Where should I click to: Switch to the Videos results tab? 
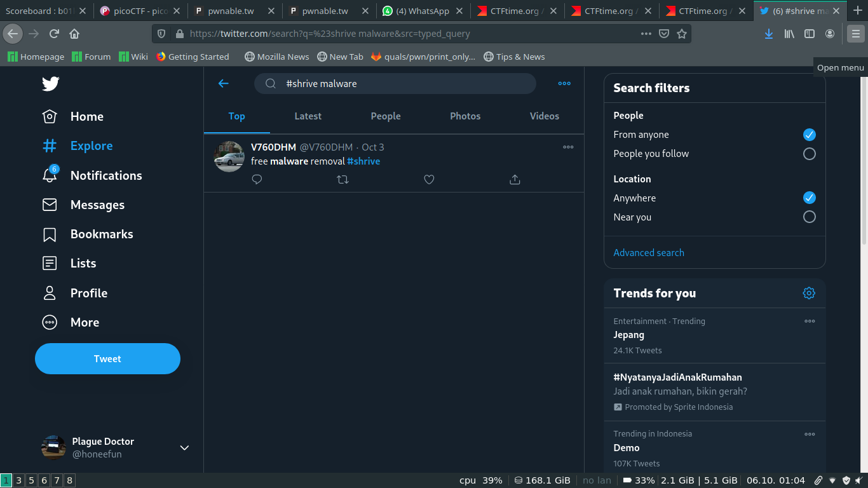[545, 116]
